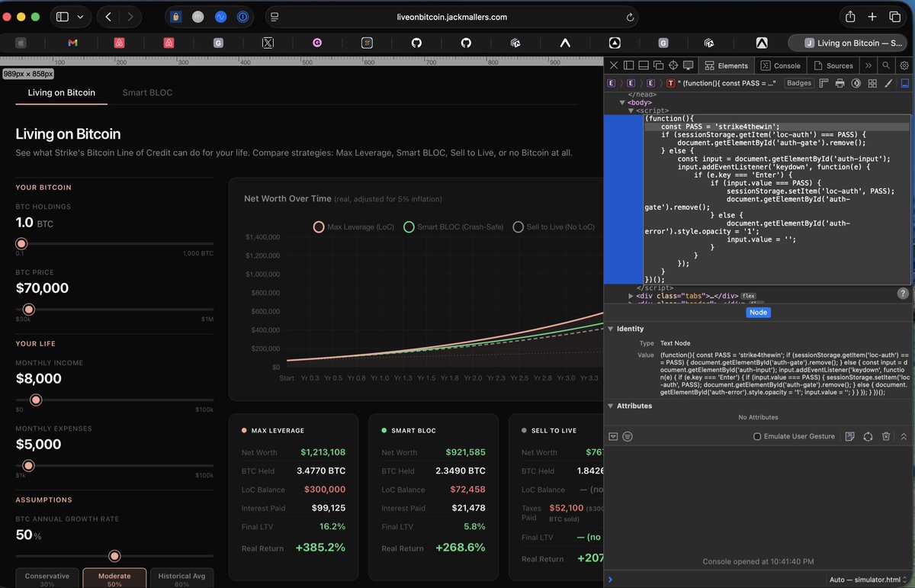Toggle rulers icon in DOM toolbar
Screen dimensions: 915x588
[824, 83]
